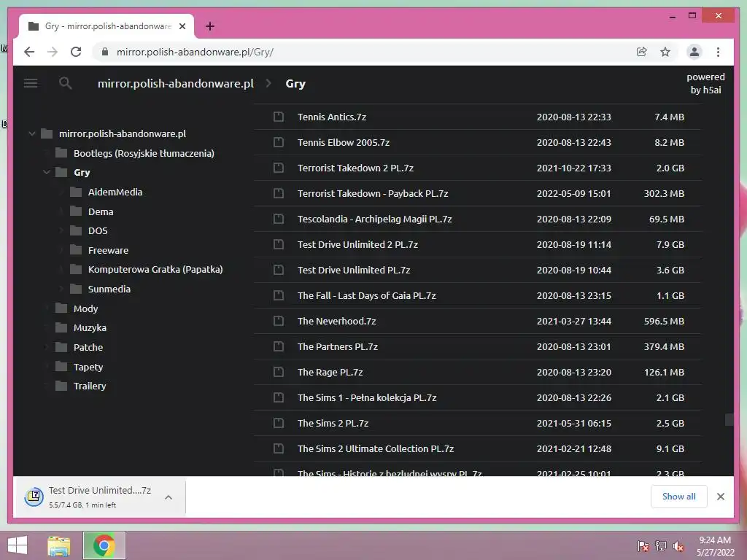Image resolution: width=747 pixels, height=560 pixels.
Task: Select the Gry browser tab
Action: click(107, 26)
